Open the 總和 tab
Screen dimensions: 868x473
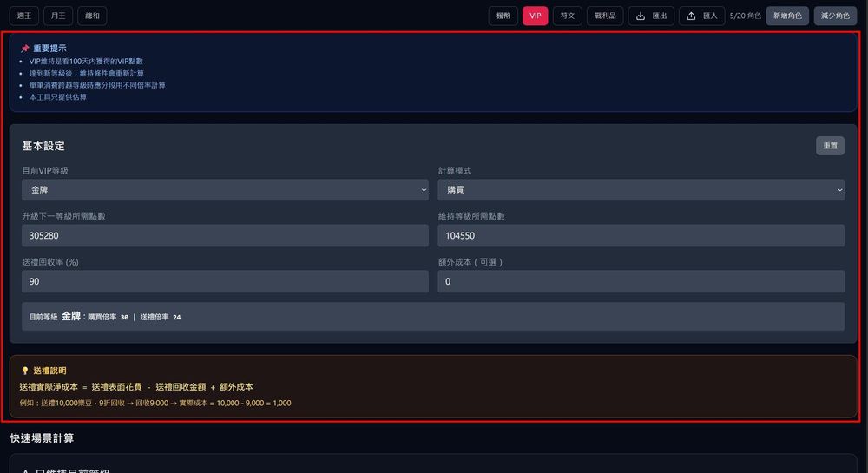click(93, 16)
